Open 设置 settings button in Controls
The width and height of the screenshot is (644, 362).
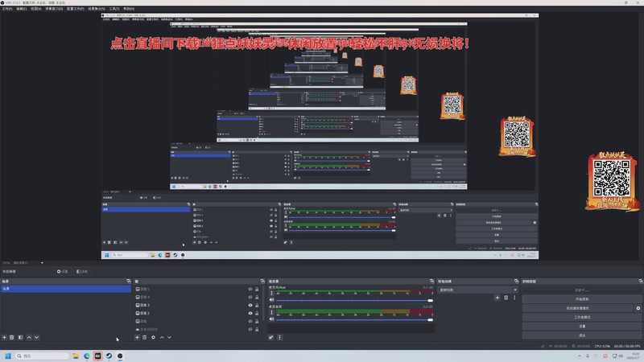(582, 327)
